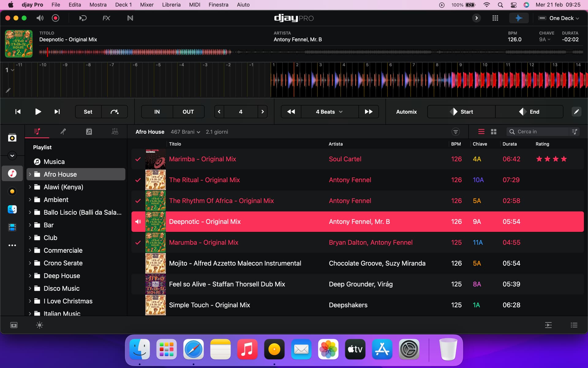Set the Automix Start point
Viewport: 588px width, 368px height.
pyautogui.click(x=461, y=112)
